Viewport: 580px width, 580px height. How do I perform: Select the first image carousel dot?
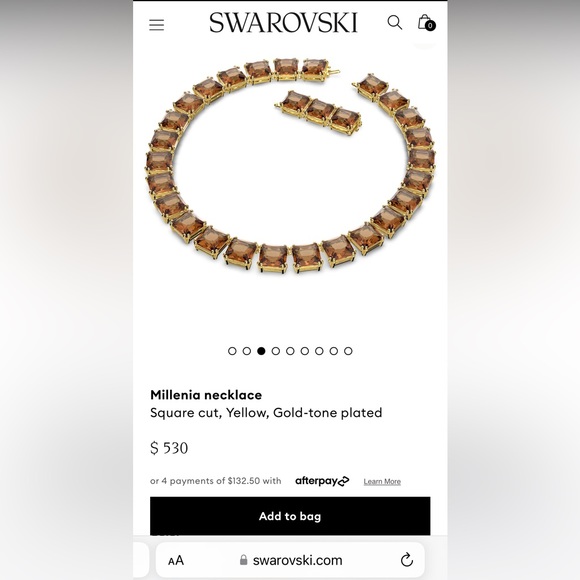pyautogui.click(x=232, y=351)
